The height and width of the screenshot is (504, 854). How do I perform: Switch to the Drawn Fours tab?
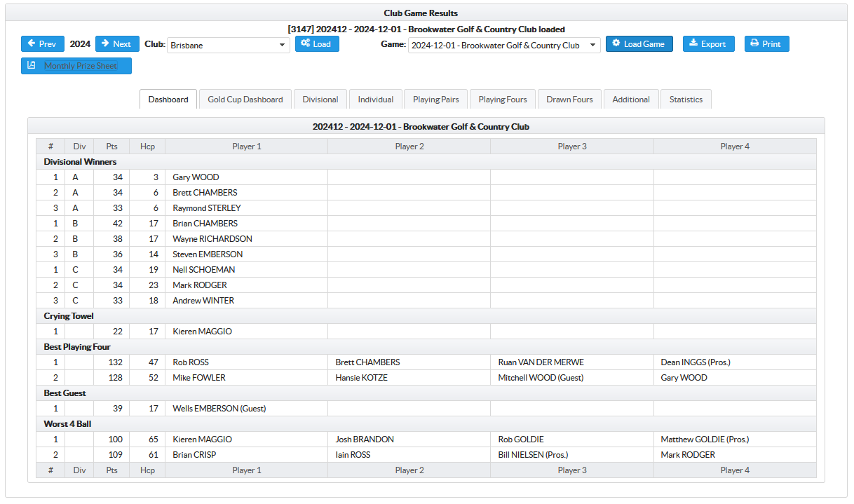click(x=569, y=100)
